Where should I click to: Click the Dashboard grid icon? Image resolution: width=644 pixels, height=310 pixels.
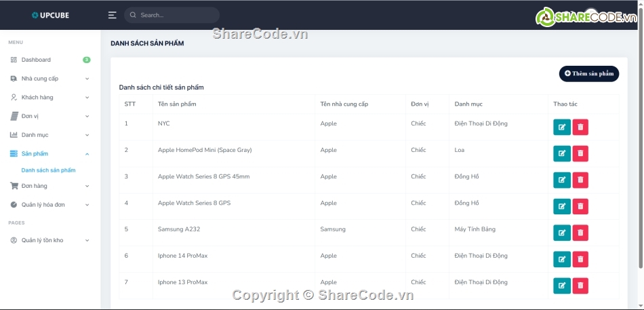(14, 60)
